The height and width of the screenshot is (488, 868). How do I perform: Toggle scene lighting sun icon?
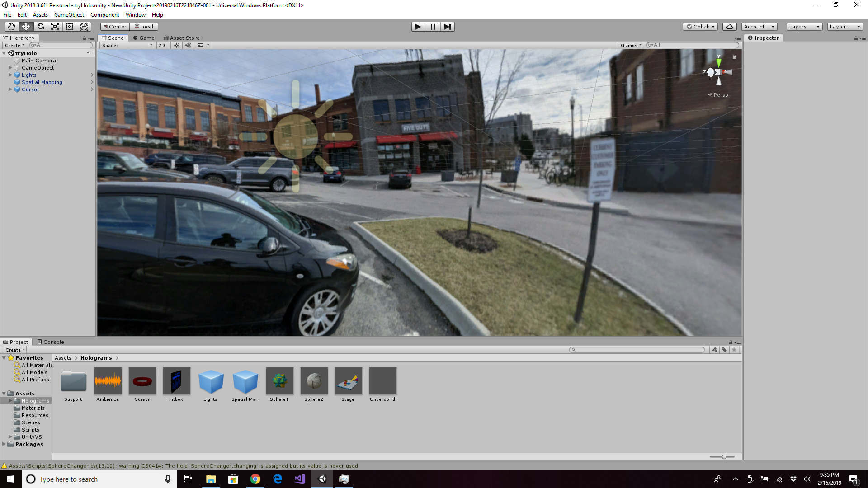click(176, 45)
